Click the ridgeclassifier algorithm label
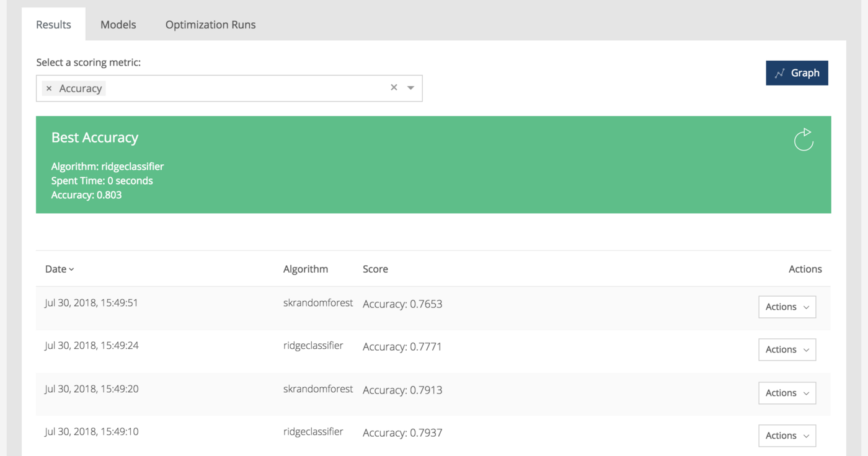This screenshot has width=868, height=456. pos(314,345)
